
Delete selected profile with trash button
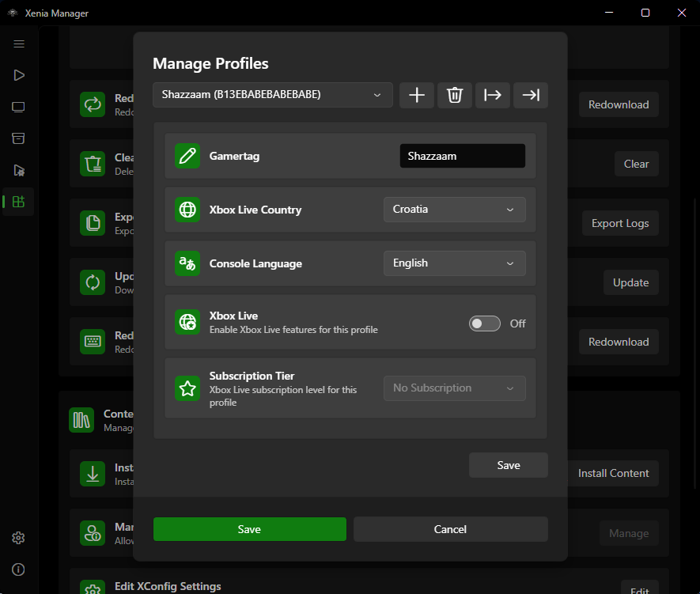point(455,95)
